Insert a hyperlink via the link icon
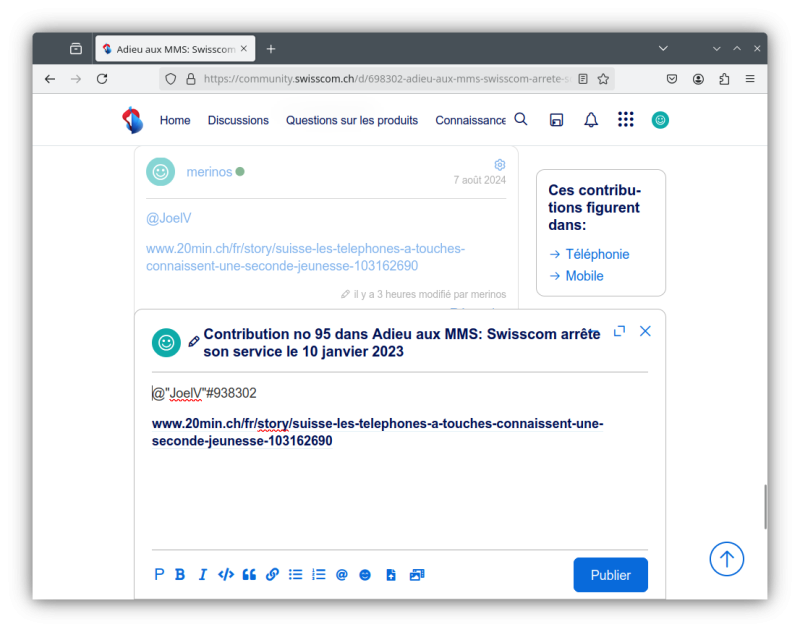800x632 pixels. point(272,575)
